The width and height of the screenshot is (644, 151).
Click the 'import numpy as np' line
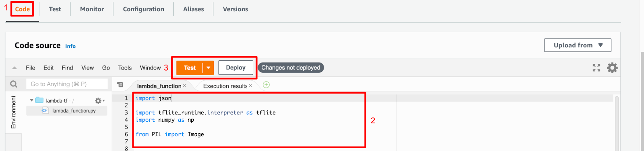pos(165,120)
